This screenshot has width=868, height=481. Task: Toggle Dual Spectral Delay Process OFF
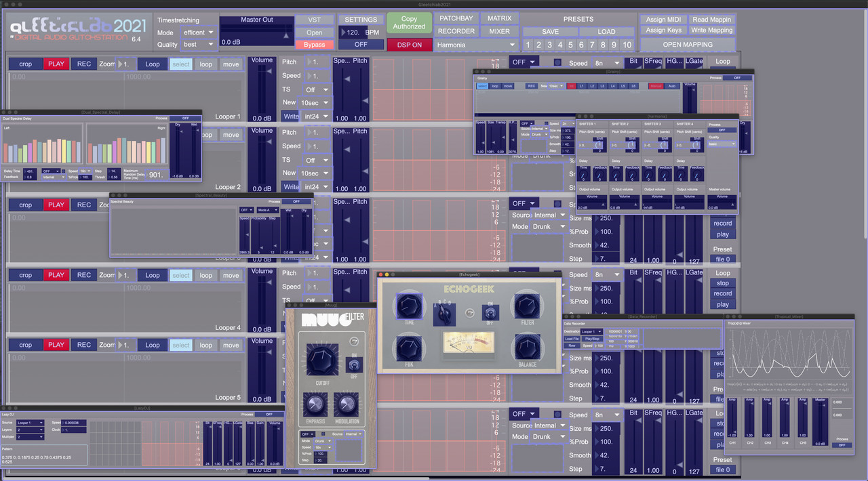(186, 118)
